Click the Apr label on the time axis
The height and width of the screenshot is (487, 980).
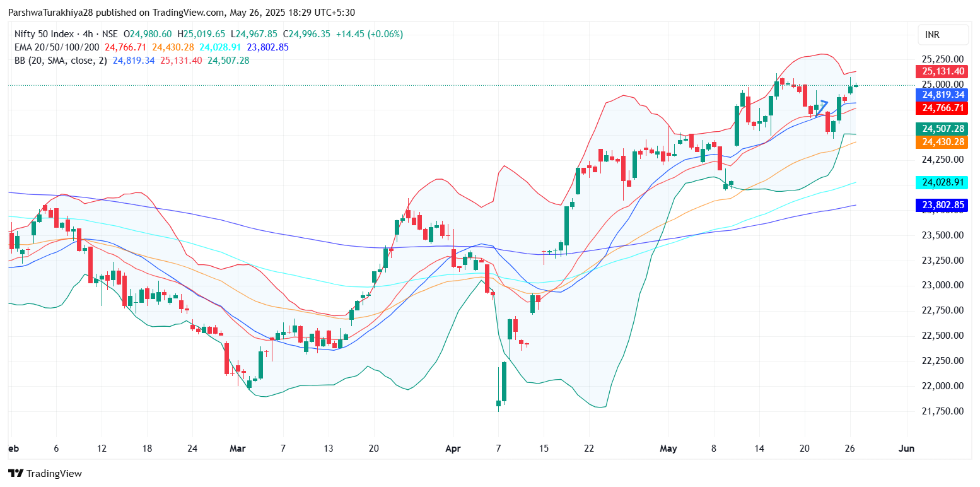pyautogui.click(x=454, y=449)
